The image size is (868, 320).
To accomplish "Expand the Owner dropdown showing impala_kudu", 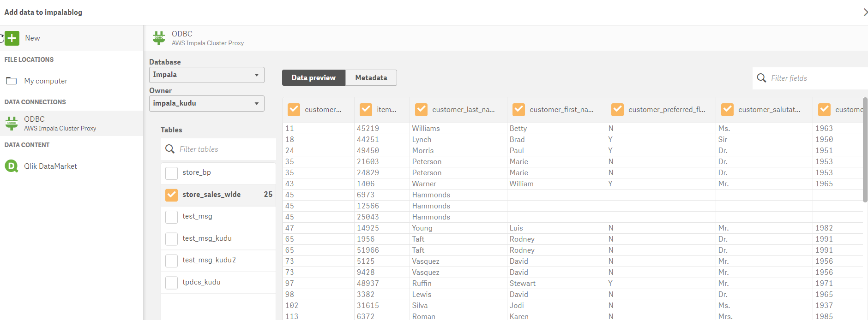I will coord(207,103).
